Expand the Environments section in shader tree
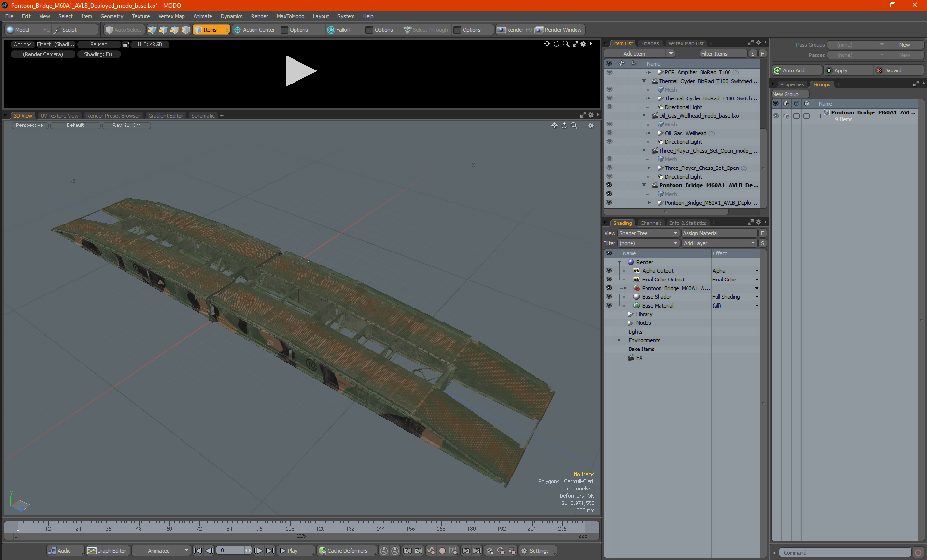Viewport: 927px width, 560px height. [x=620, y=340]
